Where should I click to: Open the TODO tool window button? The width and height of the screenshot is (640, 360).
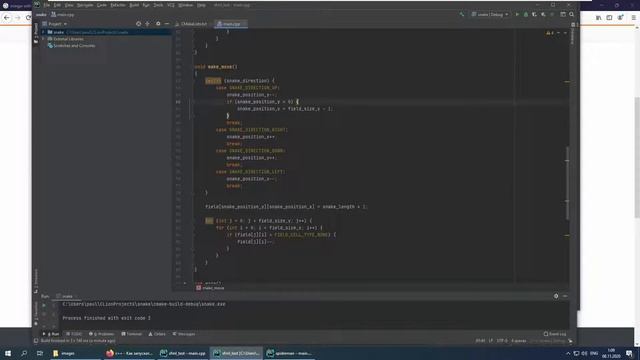[x=73, y=334]
